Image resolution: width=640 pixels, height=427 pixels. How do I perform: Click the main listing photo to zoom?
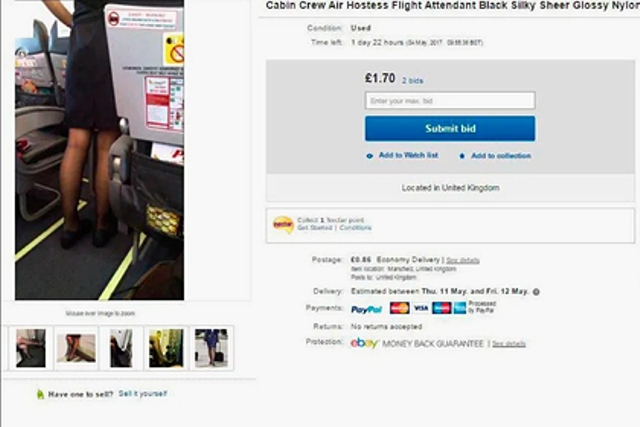coord(100,150)
